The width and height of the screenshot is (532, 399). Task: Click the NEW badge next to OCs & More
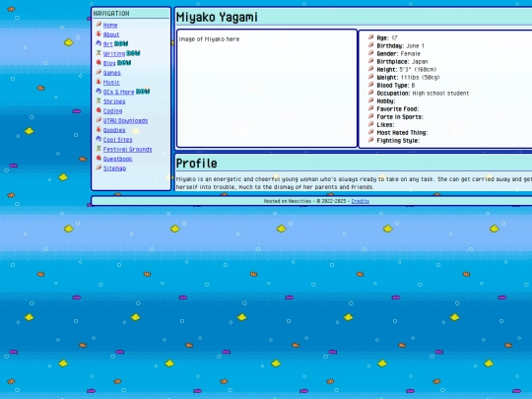pos(143,92)
